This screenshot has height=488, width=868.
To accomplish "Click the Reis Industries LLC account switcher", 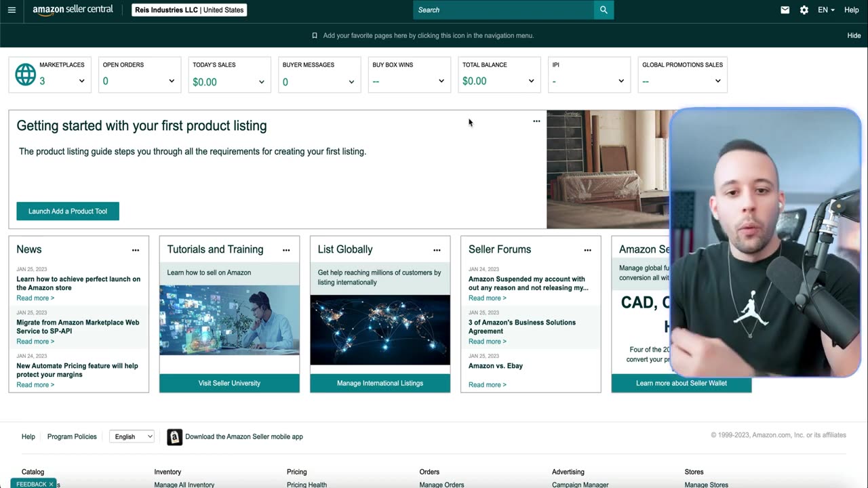I will 189,10.
